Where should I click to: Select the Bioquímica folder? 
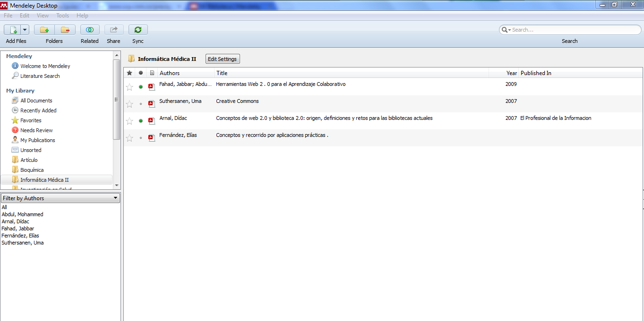(x=32, y=170)
